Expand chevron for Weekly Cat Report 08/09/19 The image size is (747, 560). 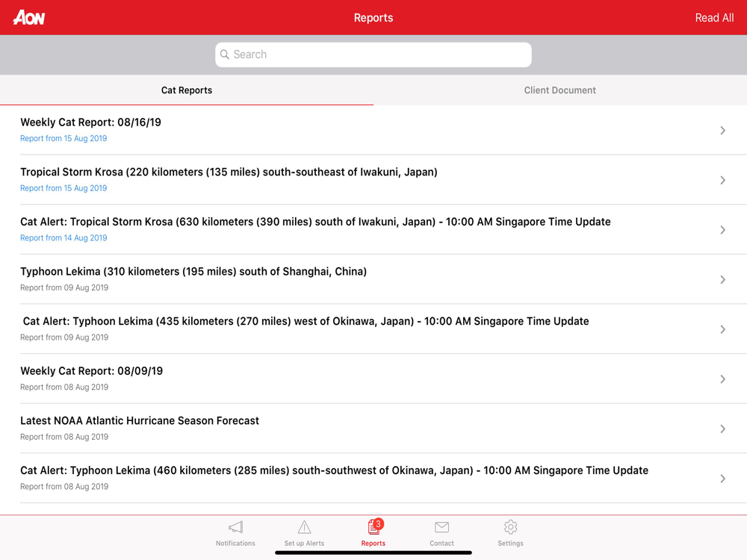coord(722,379)
